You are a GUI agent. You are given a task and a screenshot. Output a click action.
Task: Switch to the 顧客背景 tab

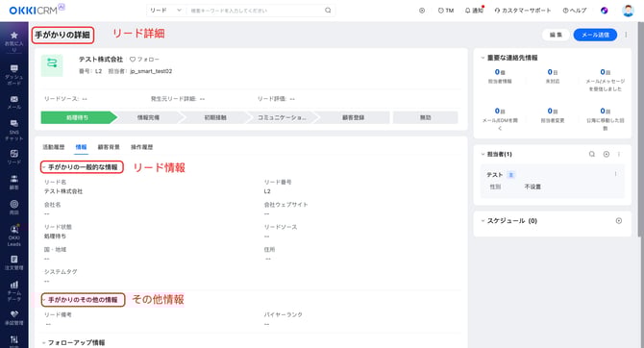[109, 147]
